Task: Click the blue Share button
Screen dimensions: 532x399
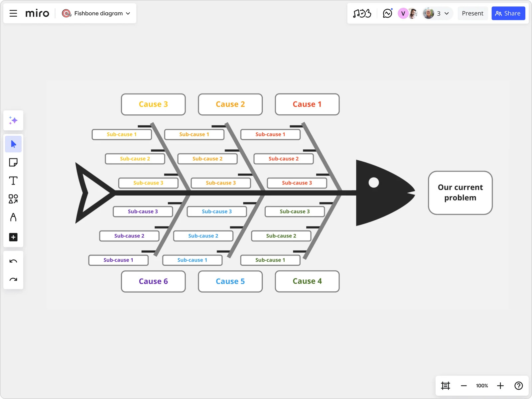Action: (508, 13)
